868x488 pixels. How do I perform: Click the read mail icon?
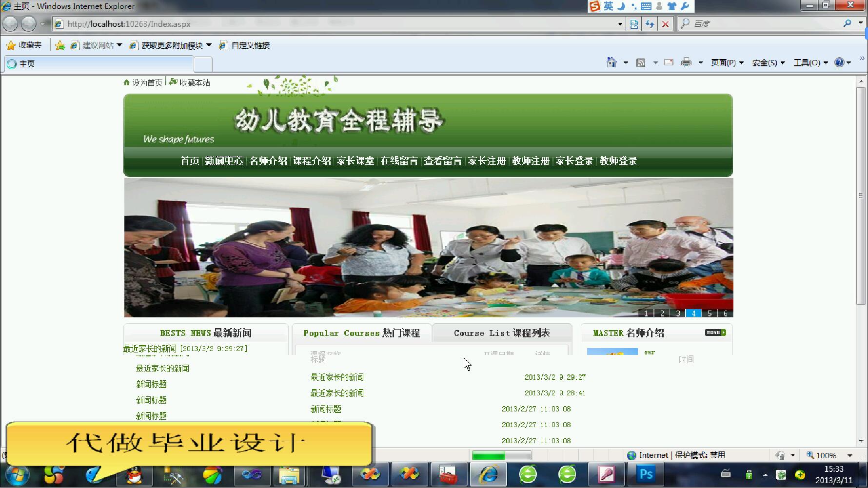669,62
